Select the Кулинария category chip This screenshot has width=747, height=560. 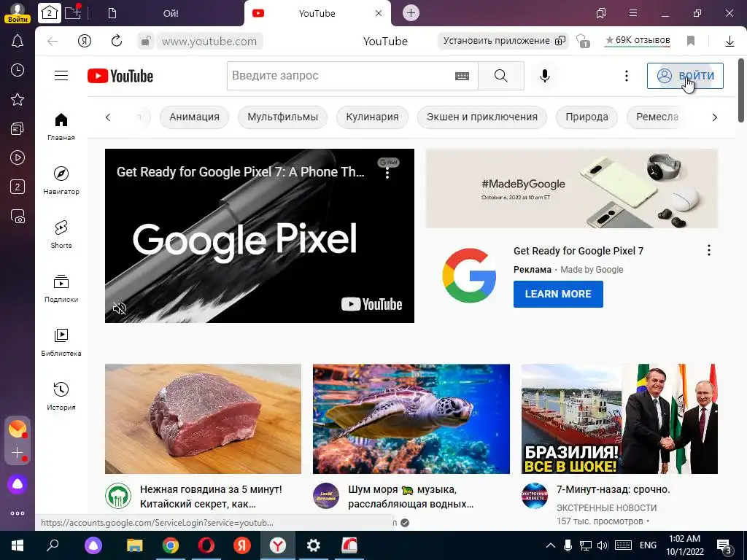coord(372,117)
